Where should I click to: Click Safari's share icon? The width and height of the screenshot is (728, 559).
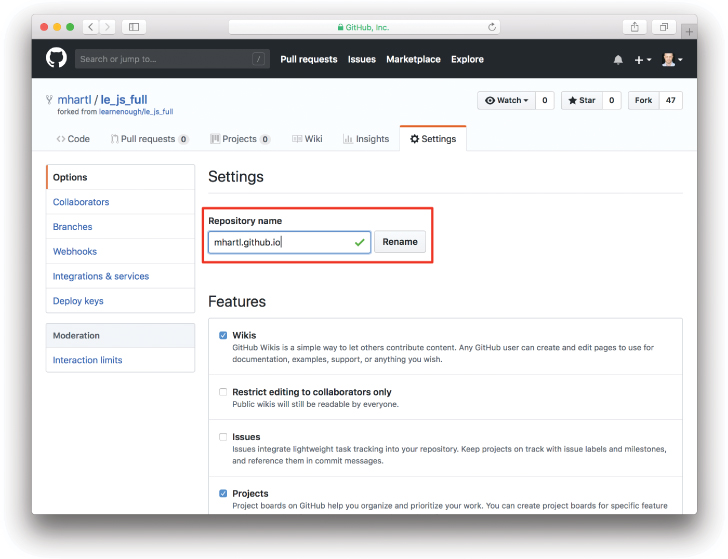pyautogui.click(x=634, y=27)
